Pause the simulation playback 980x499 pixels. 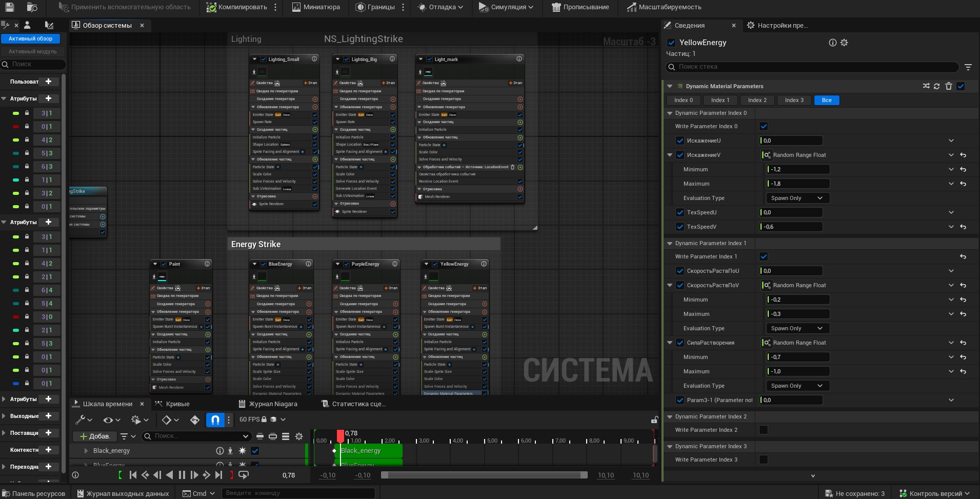click(182, 475)
